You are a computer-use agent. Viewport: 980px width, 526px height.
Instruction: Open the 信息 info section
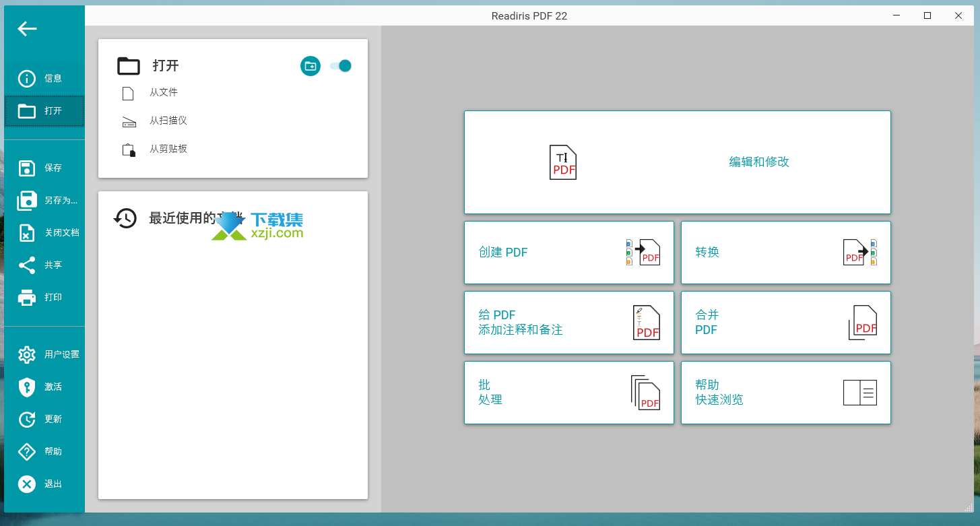pos(44,78)
